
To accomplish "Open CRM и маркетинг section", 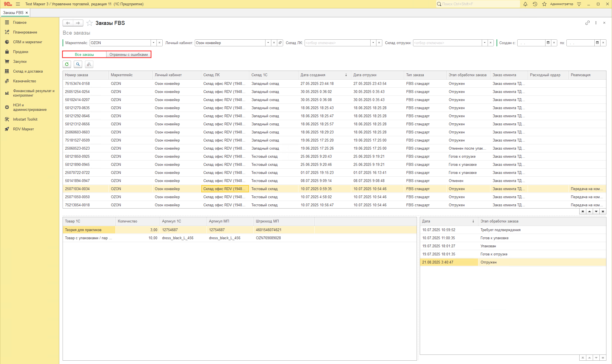I will click(x=27, y=42).
